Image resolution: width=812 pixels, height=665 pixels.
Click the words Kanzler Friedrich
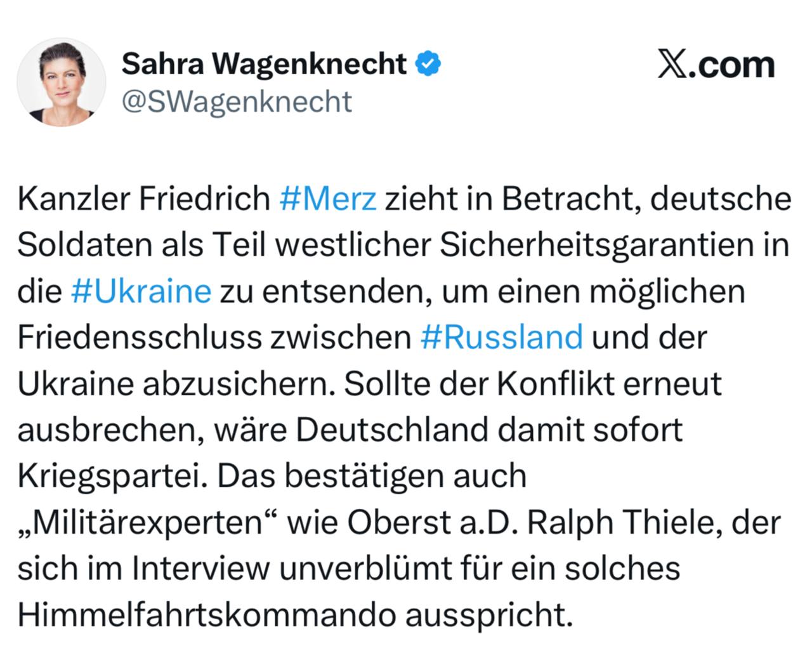tap(144, 199)
